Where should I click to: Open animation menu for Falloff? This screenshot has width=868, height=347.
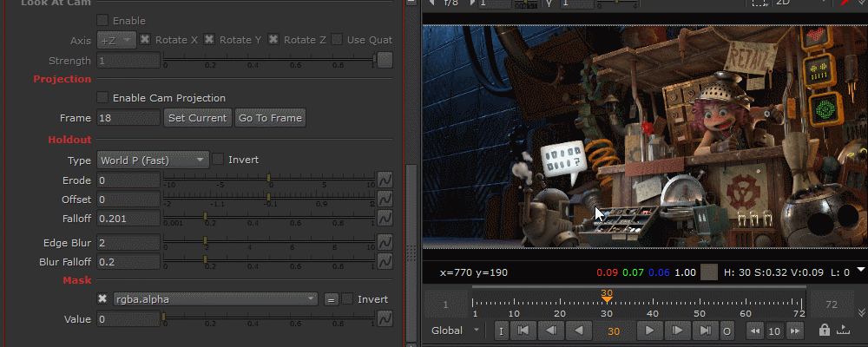pyautogui.click(x=385, y=218)
